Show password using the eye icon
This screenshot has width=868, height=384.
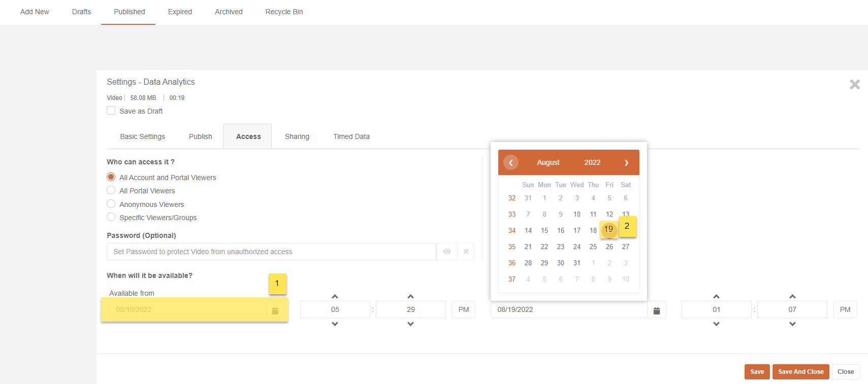(447, 252)
